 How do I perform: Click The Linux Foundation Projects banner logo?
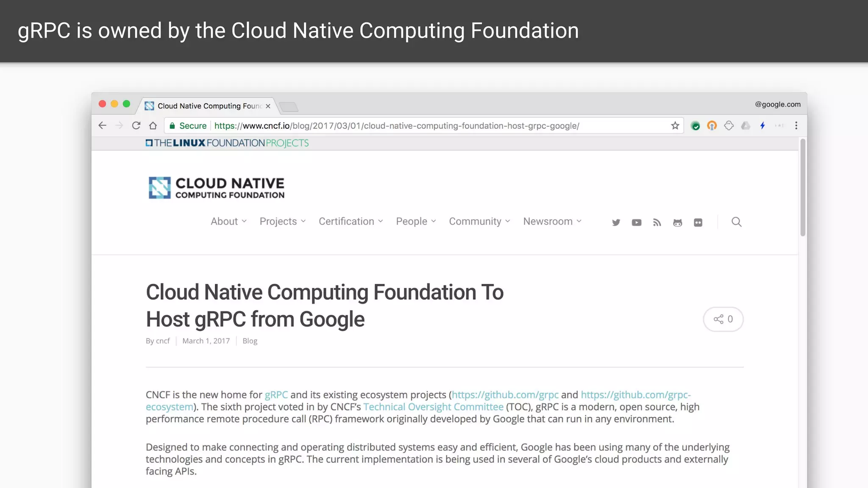click(227, 143)
